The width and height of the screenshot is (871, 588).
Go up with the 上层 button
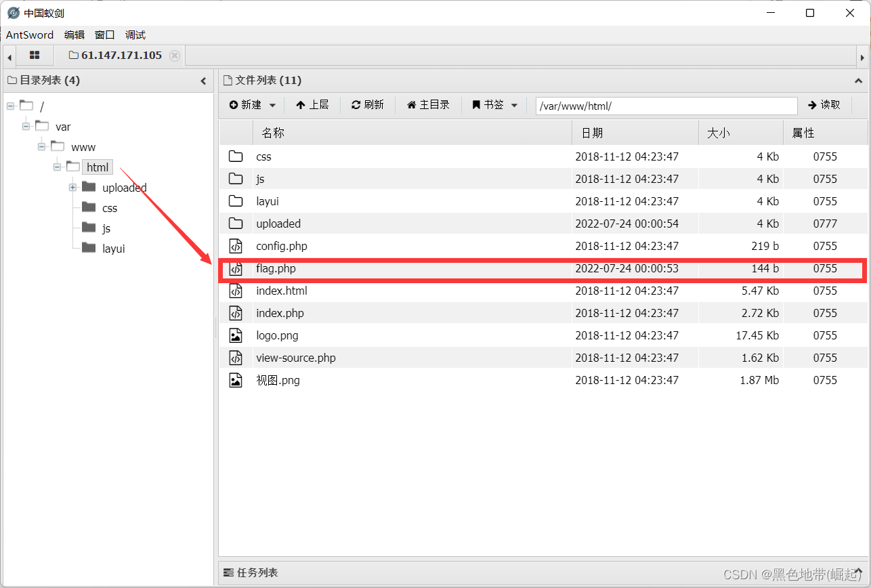pyautogui.click(x=312, y=105)
